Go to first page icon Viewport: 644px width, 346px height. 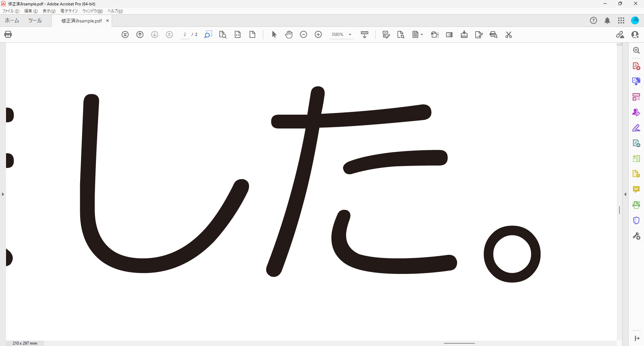coord(125,35)
